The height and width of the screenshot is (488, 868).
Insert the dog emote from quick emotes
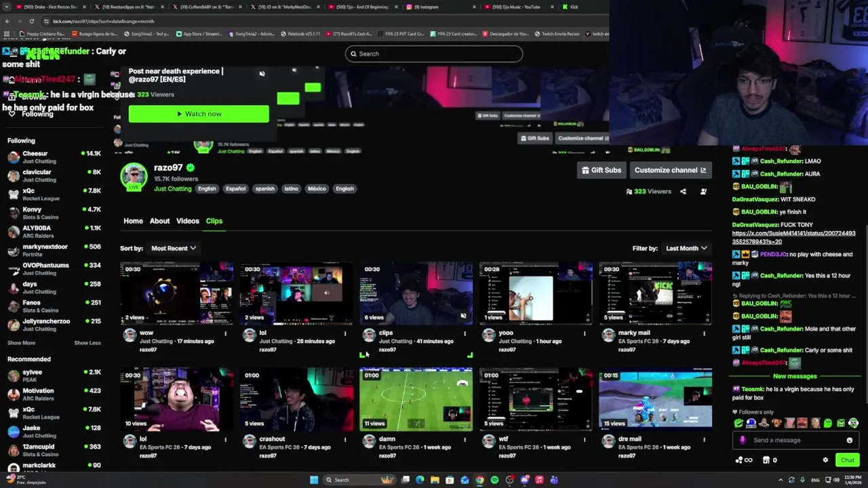776,424
